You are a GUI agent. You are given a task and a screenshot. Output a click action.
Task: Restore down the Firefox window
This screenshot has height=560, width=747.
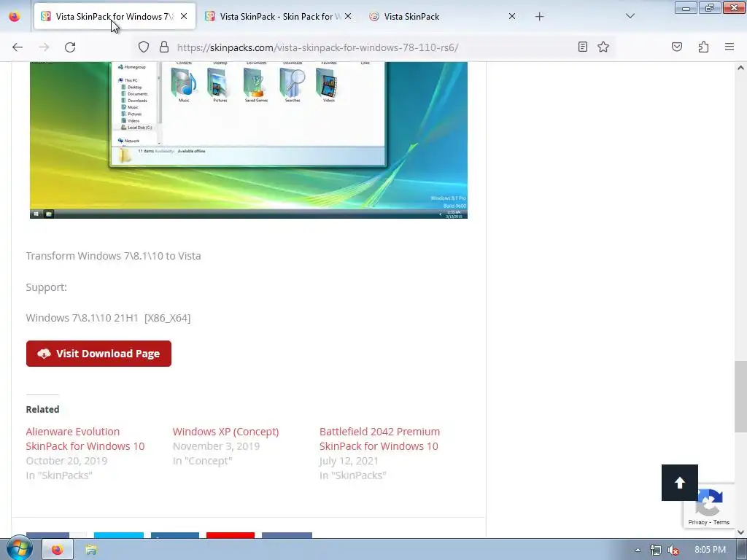(710, 8)
